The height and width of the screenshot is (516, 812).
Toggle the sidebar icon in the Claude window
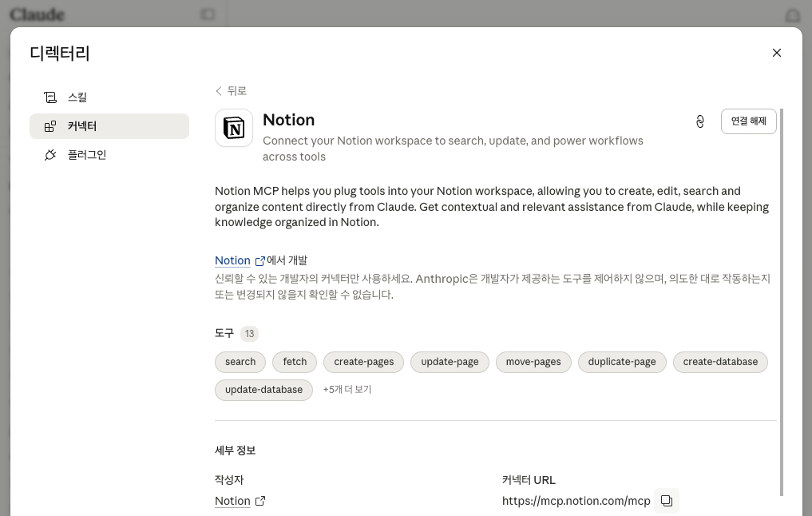point(208,14)
